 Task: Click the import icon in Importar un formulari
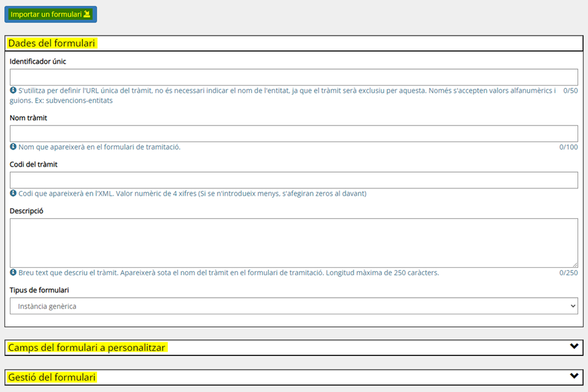pos(87,14)
